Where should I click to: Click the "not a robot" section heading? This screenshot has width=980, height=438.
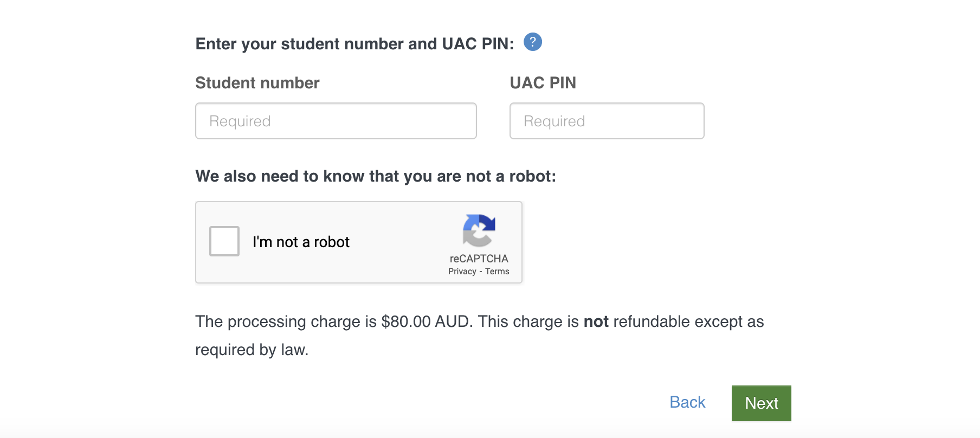click(375, 176)
